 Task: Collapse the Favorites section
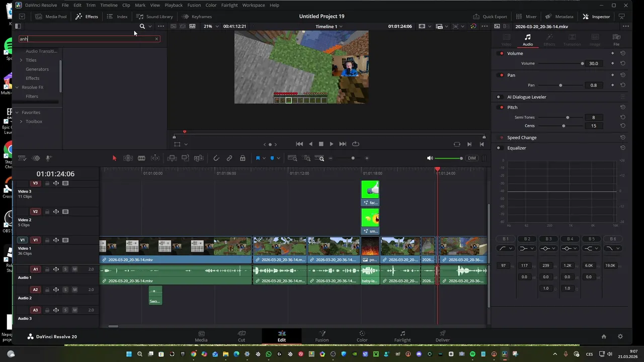[17, 113]
